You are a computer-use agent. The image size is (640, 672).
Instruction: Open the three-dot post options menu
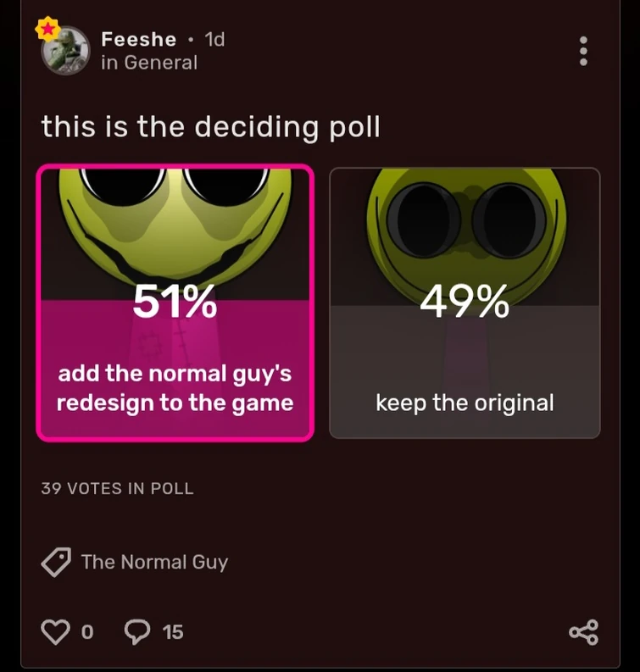[x=582, y=51]
